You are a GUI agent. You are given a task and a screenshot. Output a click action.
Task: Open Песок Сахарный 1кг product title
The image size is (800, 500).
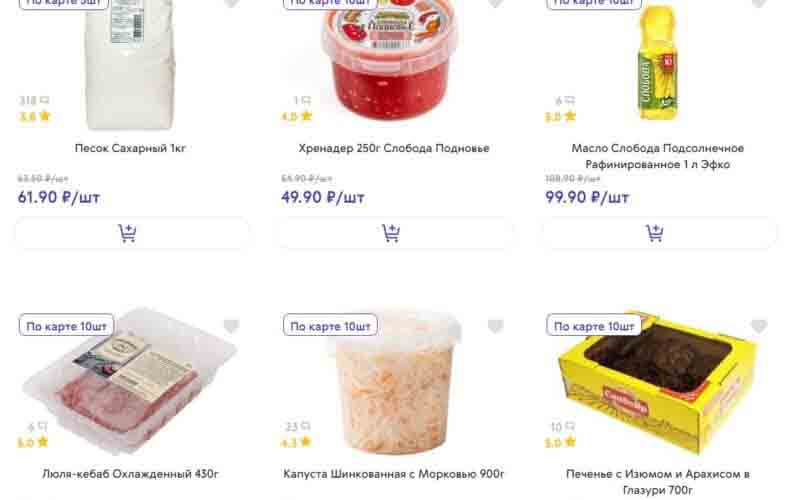click(x=131, y=148)
